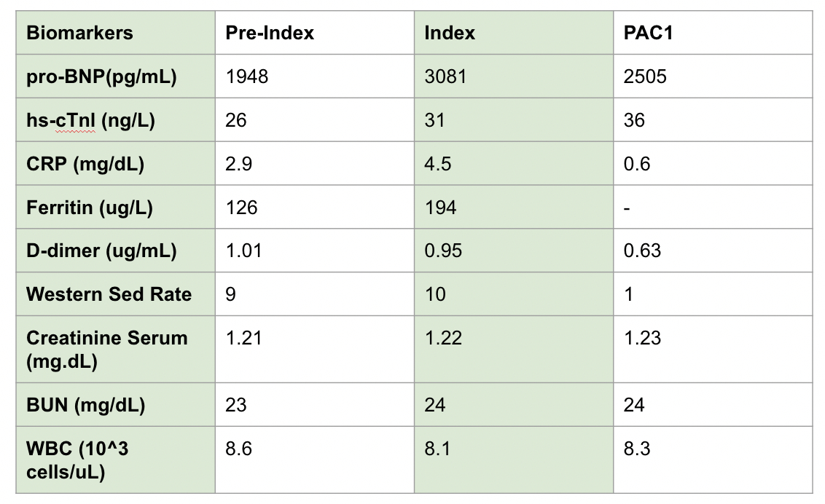Click the CRP Index value 4.5
Screen dimensions: 825x504
pyautogui.click(x=438, y=164)
